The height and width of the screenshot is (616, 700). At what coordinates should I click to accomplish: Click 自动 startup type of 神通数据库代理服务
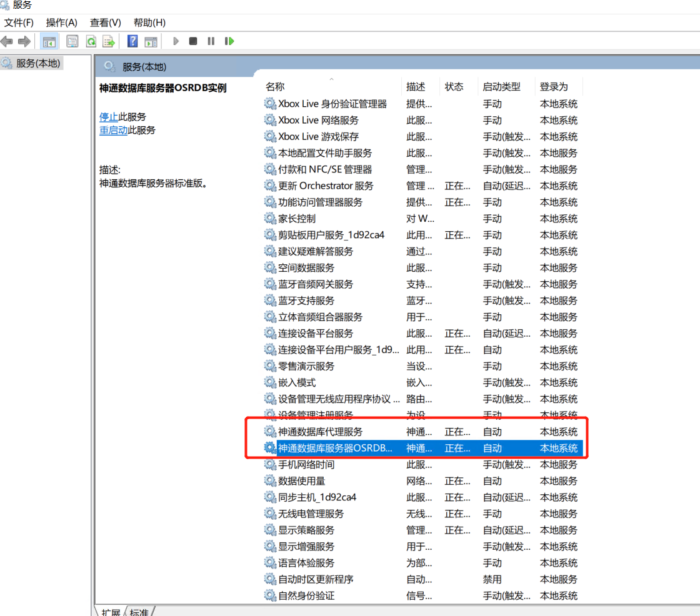tap(492, 432)
